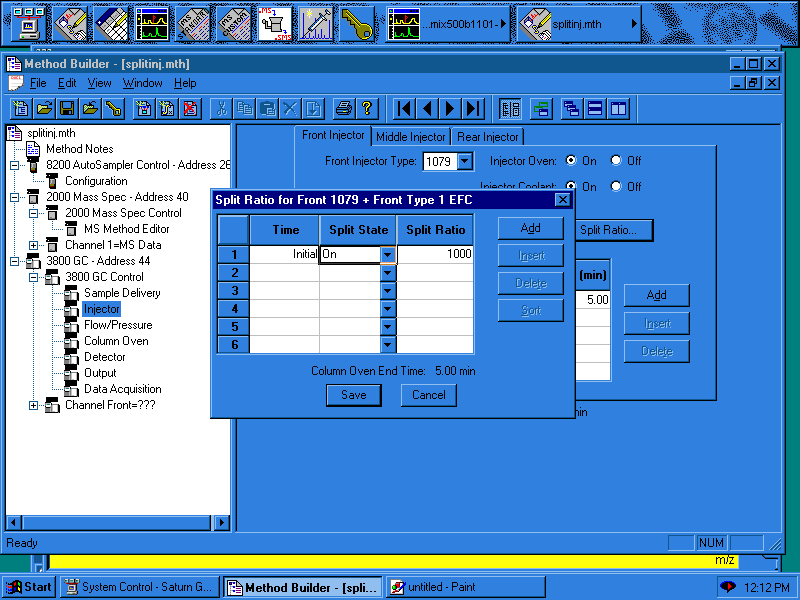This screenshot has height=600, width=800.
Task: Select Column Oven in method tree
Action: [116, 341]
